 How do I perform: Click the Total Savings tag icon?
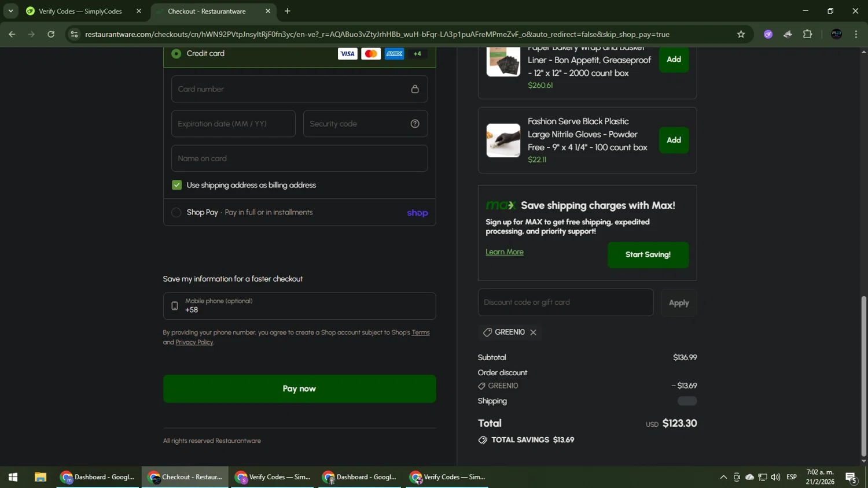point(483,440)
